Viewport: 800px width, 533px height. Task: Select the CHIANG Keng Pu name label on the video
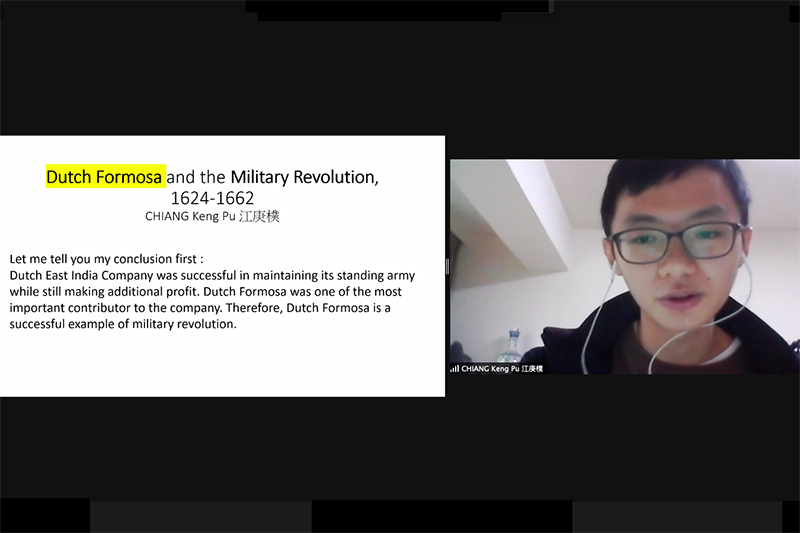502,368
